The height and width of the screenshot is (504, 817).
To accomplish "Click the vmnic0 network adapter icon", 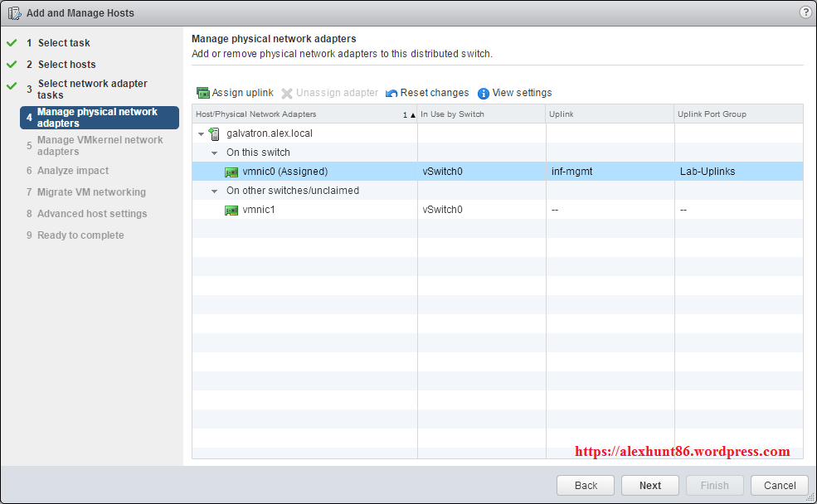I will tap(231, 172).
